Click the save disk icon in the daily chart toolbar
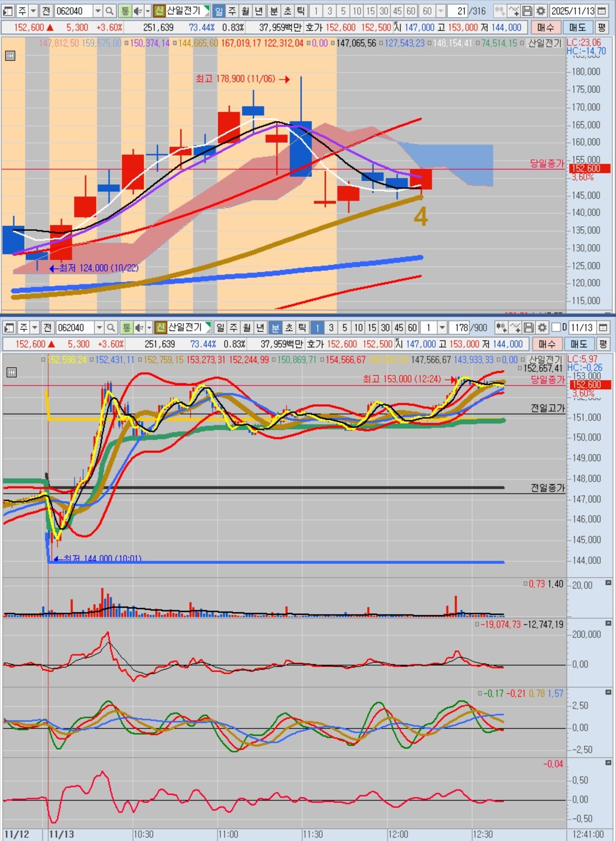Image resolution: width=616 pixels, height=841 pixels. tap(527, 10)
